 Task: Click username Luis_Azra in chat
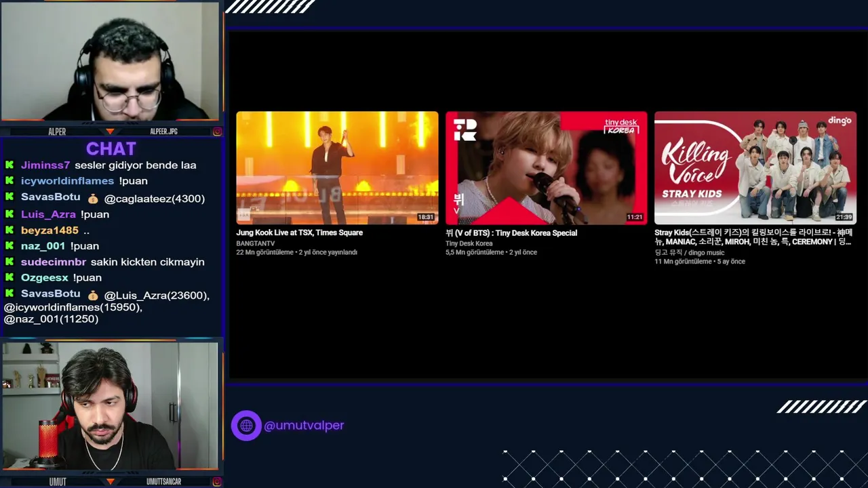coord(48,214)
